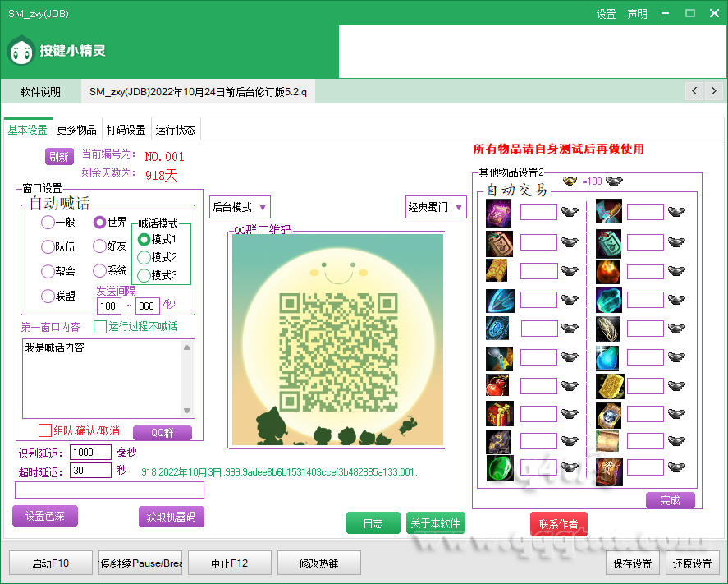The height and width of the screenshot is (584, 728).
Task: Select the golden tablet card item icon
Action: coord(610,387)
